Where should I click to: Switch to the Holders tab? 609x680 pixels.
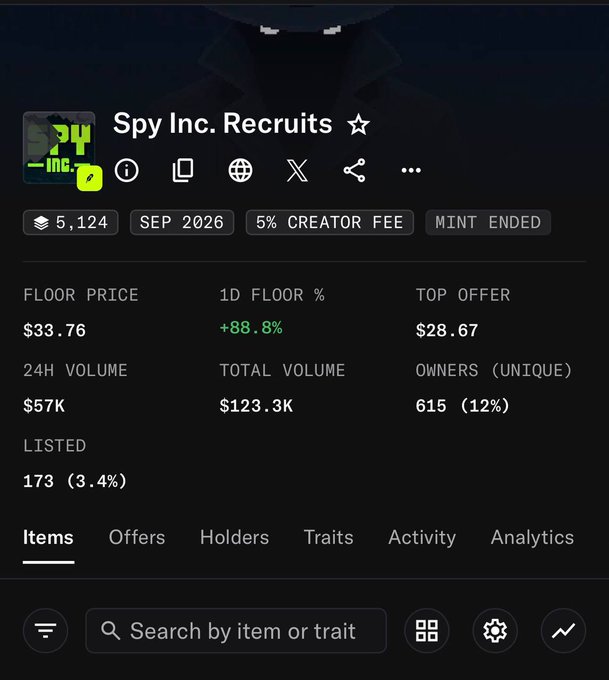235,538
